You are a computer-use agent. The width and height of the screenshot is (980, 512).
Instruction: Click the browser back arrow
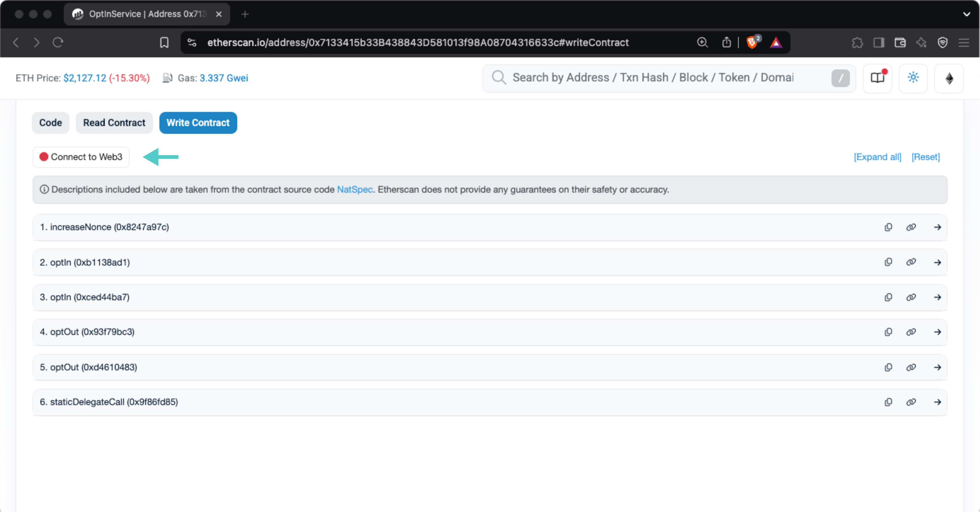click(16, 42)
